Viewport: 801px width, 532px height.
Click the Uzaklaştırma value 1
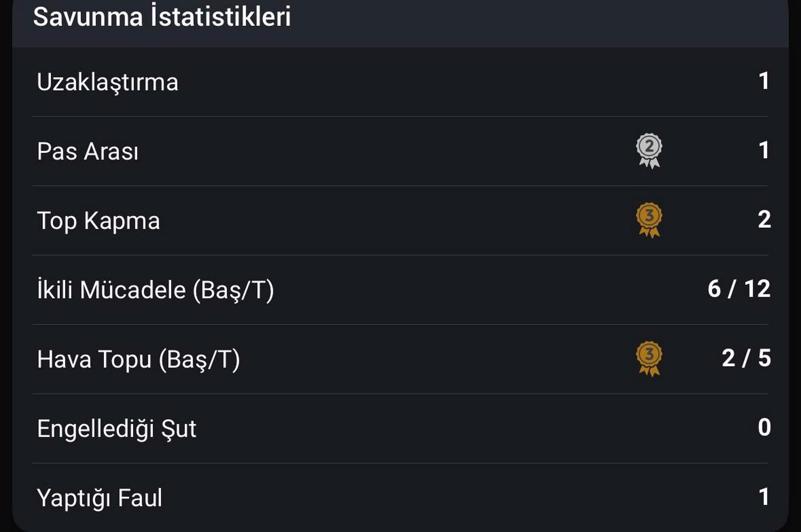764,81
